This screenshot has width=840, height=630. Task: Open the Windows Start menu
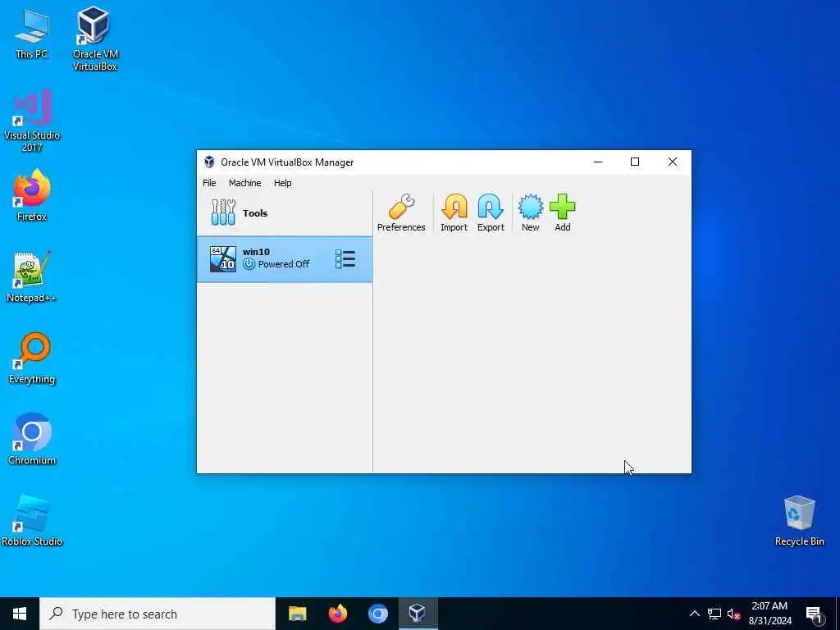20,614
